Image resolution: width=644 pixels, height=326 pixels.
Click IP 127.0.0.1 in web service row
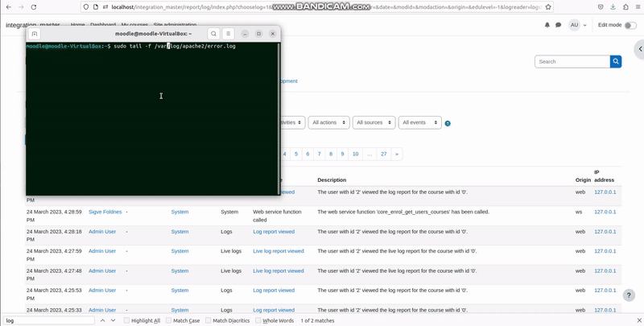click(x=605, y=212)
